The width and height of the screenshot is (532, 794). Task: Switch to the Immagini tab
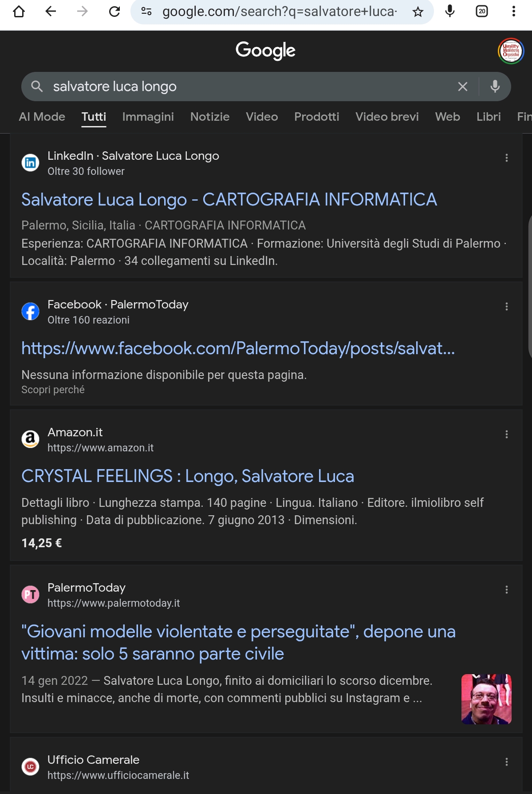pyautogui.click(x=148, y=117)
